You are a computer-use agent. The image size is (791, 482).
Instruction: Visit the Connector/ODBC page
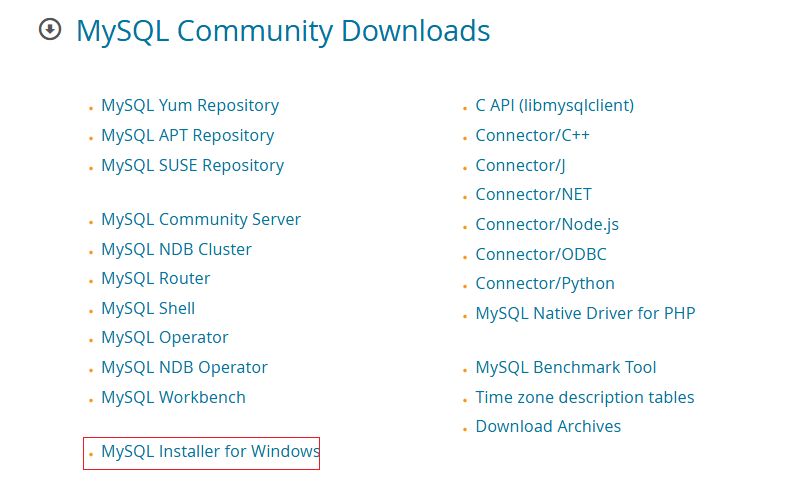541,254
